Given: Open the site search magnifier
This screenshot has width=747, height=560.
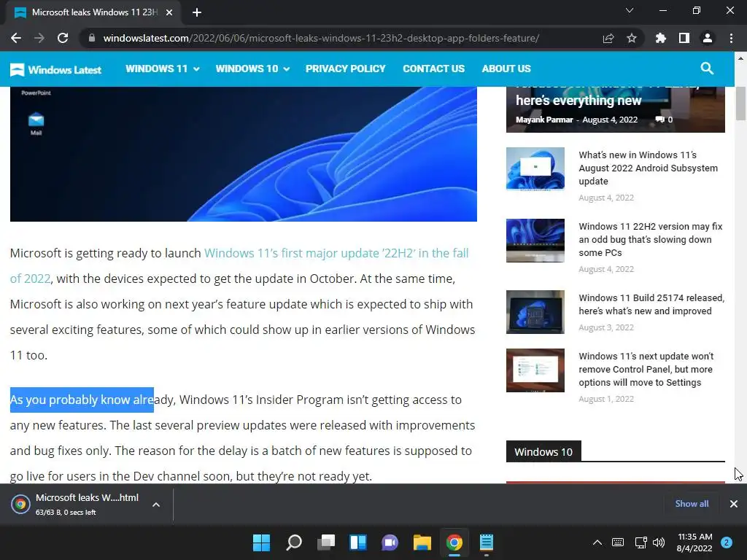Looking at the screenshot, I should click(x=707, y=69).
